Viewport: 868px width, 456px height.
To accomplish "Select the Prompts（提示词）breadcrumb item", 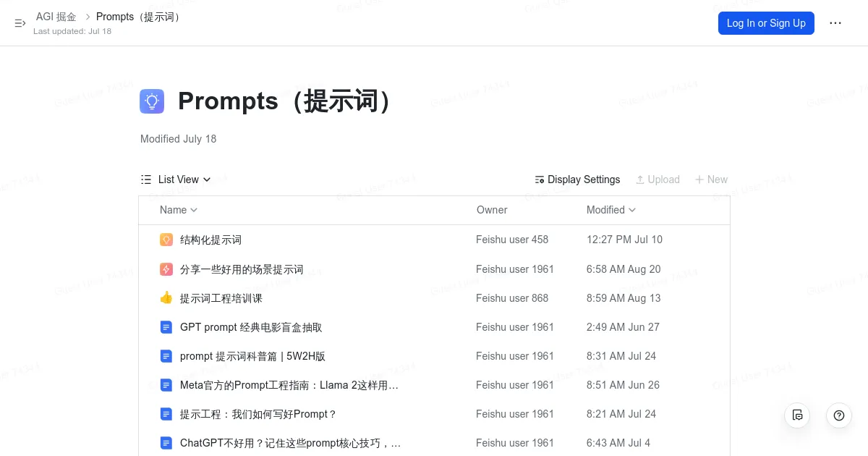I will (x=137, y=16).
